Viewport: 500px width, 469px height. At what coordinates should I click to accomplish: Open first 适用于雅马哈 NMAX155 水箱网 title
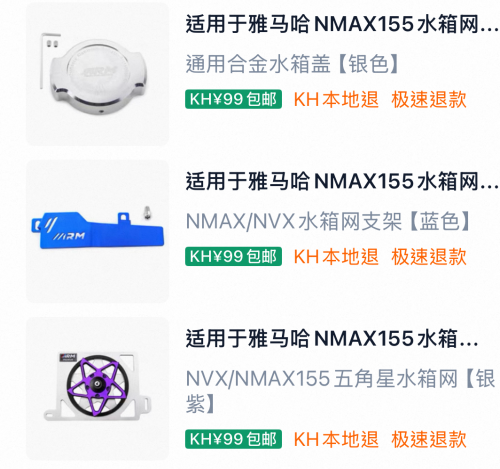tap(342, 24)
